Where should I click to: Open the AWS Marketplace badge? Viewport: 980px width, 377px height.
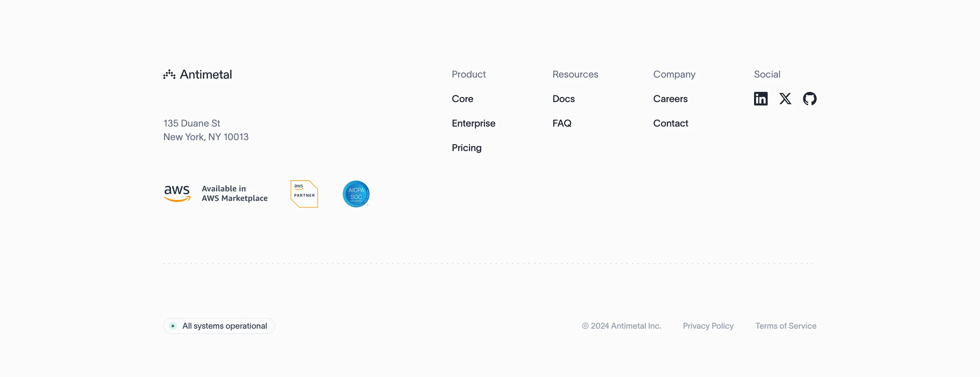(x=216, y=193)
